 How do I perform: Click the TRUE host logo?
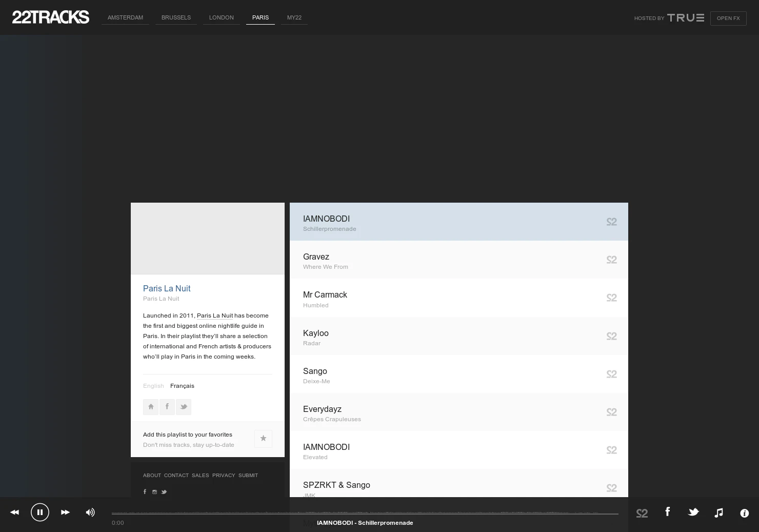[x=686, y=18]
